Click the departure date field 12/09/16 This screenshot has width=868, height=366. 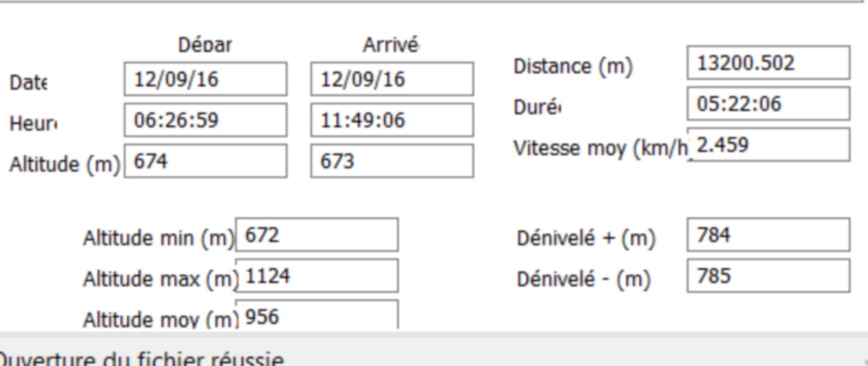tap(205, 79)
